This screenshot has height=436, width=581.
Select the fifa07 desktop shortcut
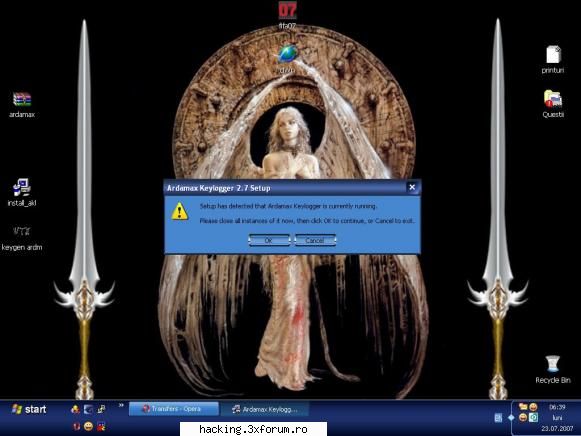tap(287, 15)
